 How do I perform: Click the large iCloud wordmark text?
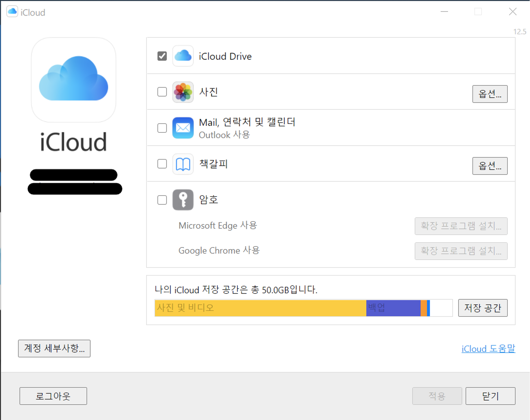[74, 142]
